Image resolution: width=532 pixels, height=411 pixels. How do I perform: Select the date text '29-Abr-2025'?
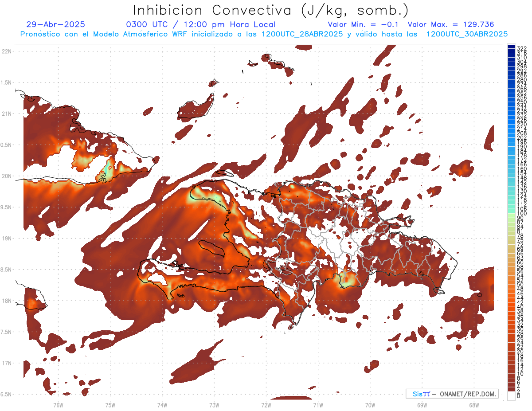tap(56, 24)
